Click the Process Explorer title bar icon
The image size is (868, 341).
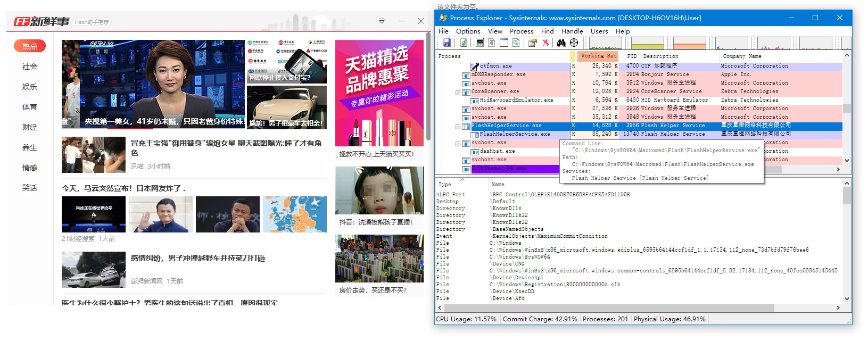pyautogui.click(x=443, y=18)
